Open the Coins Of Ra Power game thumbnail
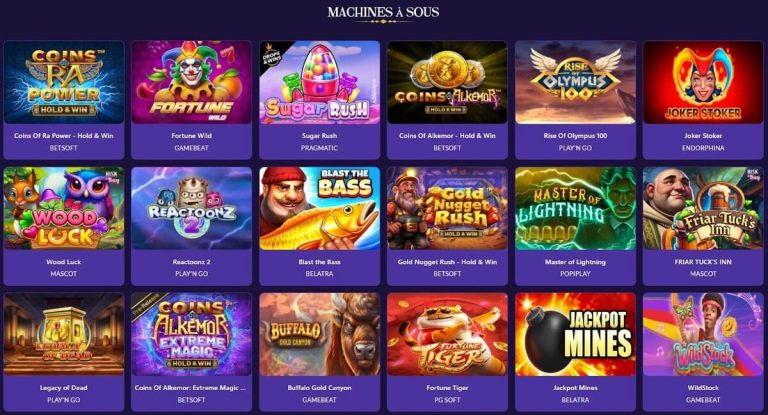 pyautogui.click(x=64, y=82)
